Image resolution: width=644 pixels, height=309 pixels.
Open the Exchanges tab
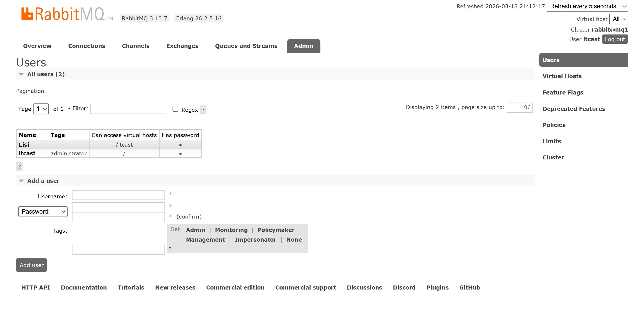click(x=182, y=46)
